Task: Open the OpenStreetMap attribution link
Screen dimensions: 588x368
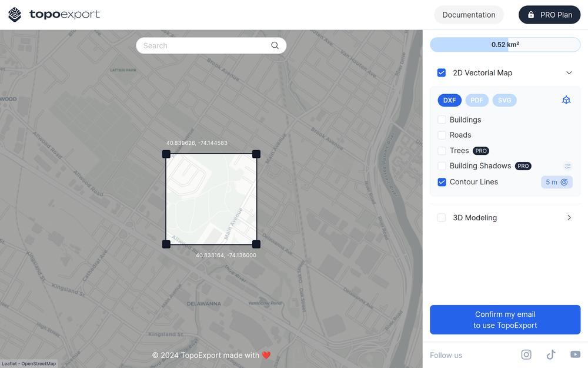Action: click(39, 363)
